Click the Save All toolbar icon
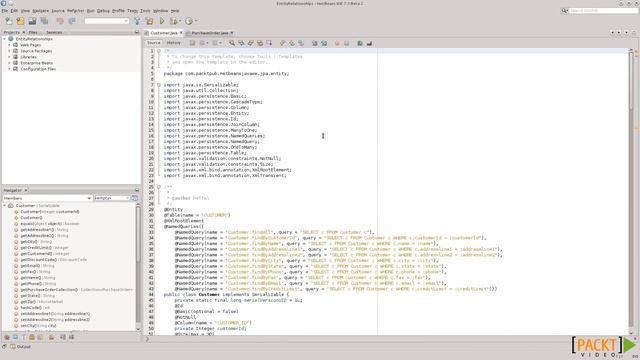Viewport: 640px width, 360px height. tap(44, 21)
